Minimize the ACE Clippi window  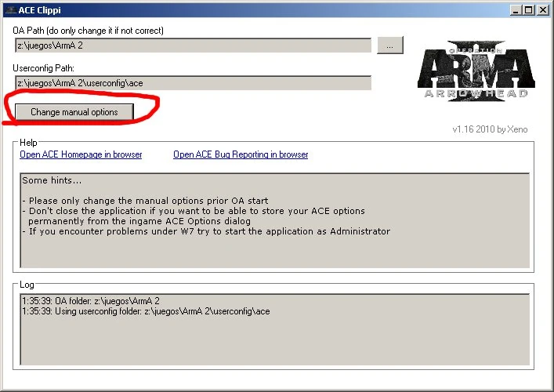coord(516,10)
